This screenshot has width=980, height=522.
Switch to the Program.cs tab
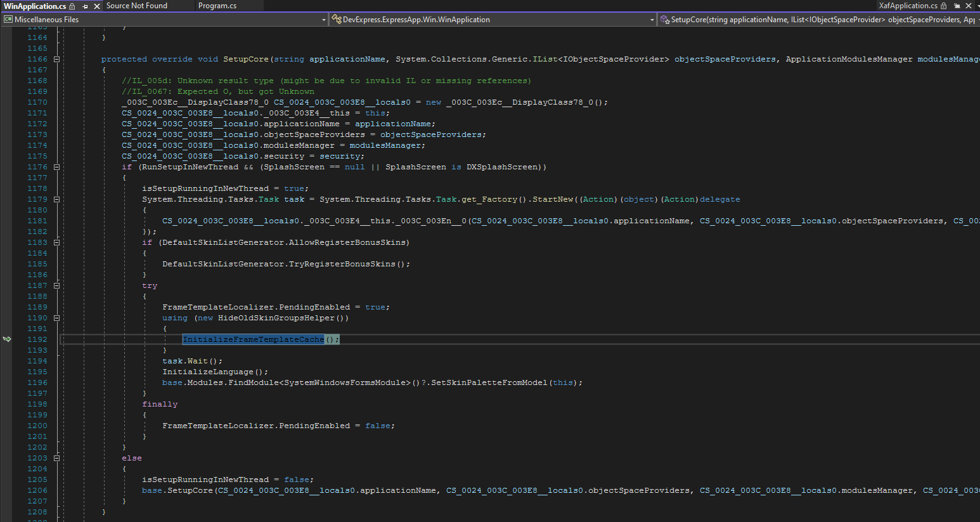[217, 6]
